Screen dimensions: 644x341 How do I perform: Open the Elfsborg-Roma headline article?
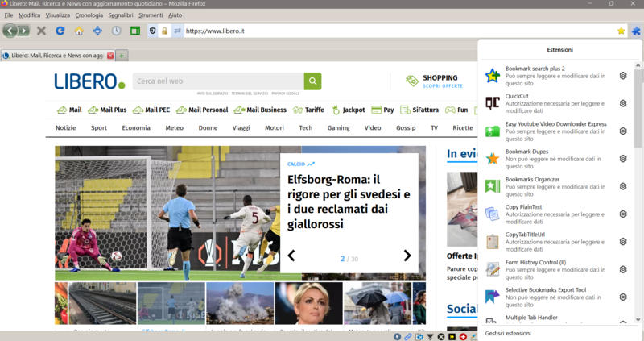coord(349,202)
